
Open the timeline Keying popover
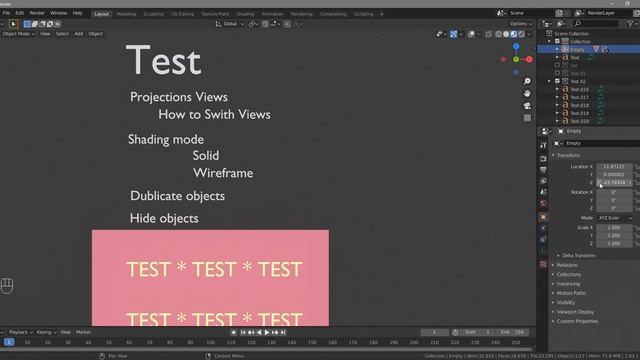pyautogui.click(x=46, y=332)
